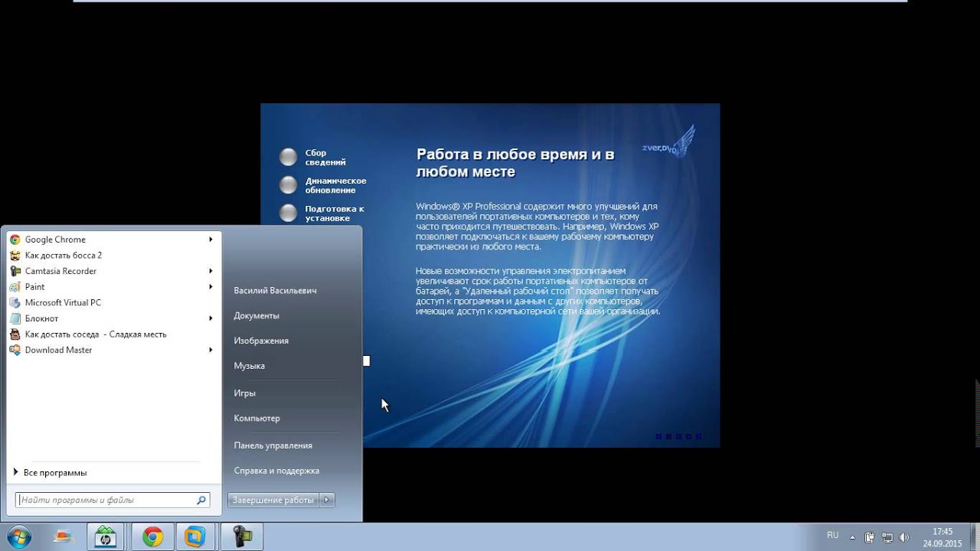Open Компьютер link

[x=257, y=419]
